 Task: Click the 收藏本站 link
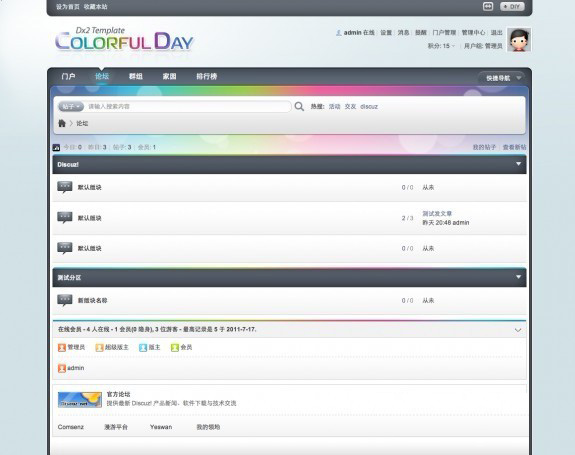click(x=95, y=7)
